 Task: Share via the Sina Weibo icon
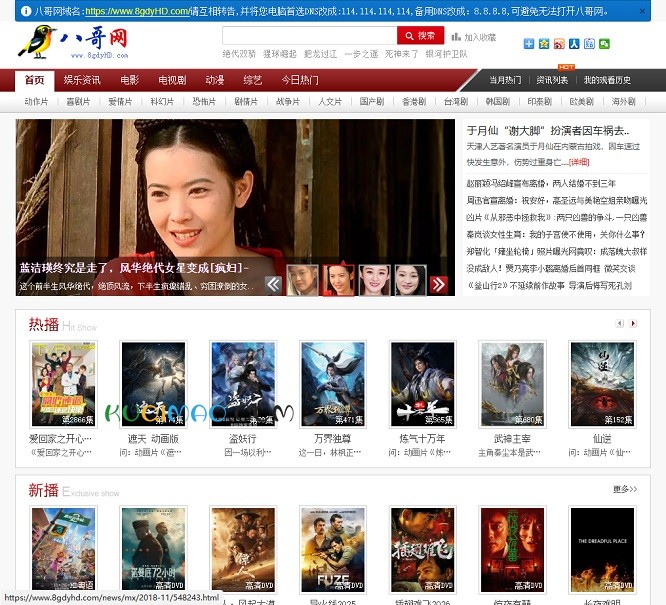(559, 43)
